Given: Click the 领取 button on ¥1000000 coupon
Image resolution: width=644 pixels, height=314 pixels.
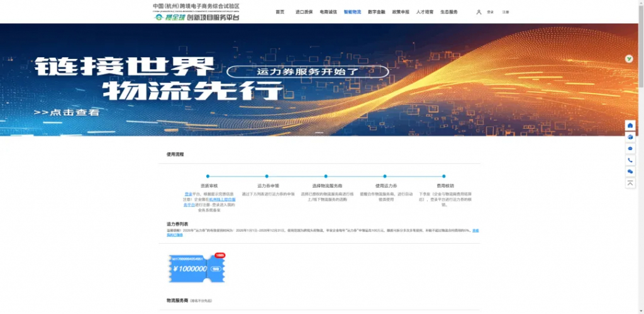Looking at the screenshot, I should (215, 269).
